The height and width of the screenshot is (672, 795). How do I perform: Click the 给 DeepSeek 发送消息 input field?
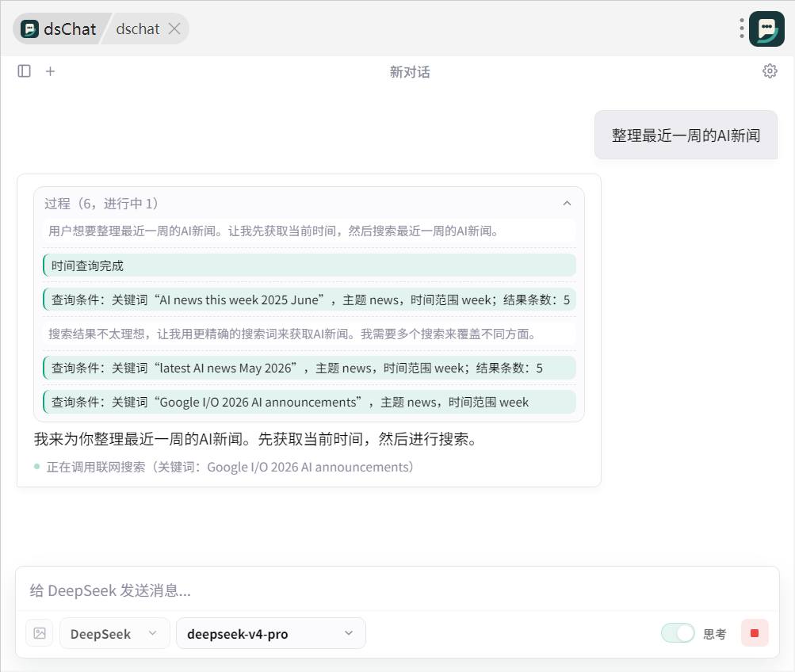click(x=398, y=590)
